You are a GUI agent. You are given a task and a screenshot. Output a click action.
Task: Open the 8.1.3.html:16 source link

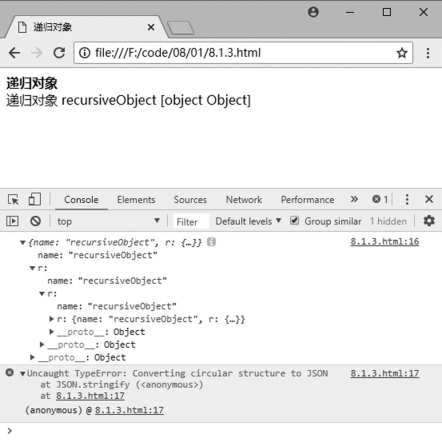[x=385, y=242]
